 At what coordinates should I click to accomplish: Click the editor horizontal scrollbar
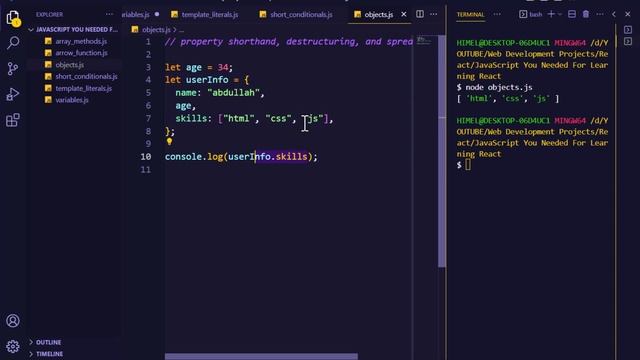click(x=261, y=356)
